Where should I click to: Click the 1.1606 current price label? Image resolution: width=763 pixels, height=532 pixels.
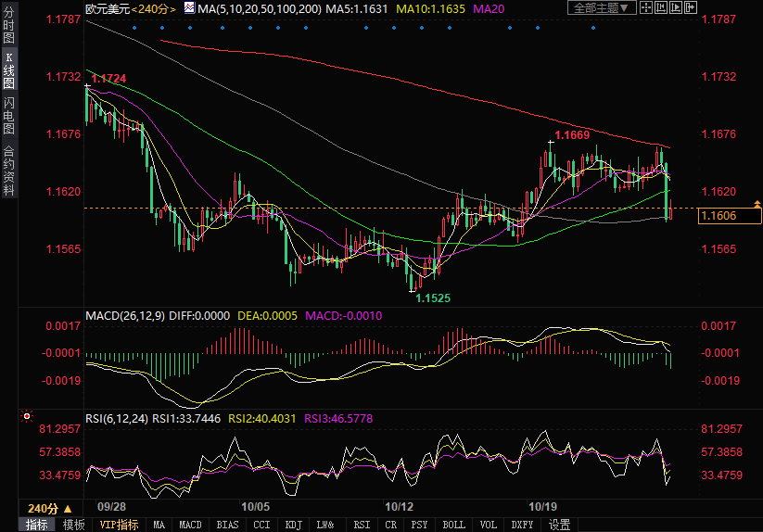(718, 216)
